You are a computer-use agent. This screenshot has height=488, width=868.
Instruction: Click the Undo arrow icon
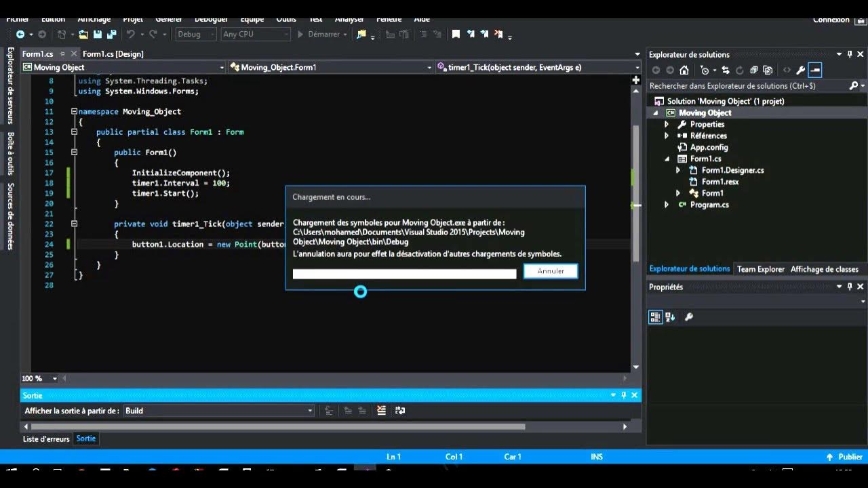pyautogui.click(x=130, y=34)
